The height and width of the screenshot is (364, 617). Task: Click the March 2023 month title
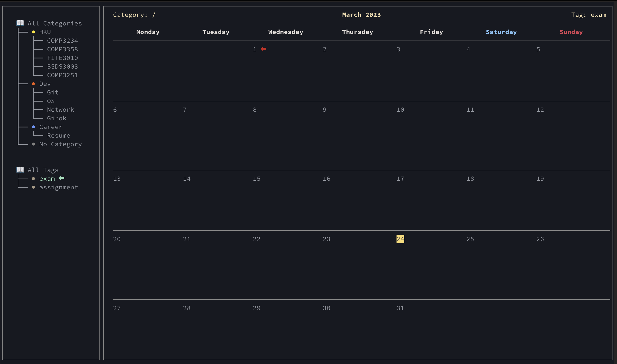point(361,15)
